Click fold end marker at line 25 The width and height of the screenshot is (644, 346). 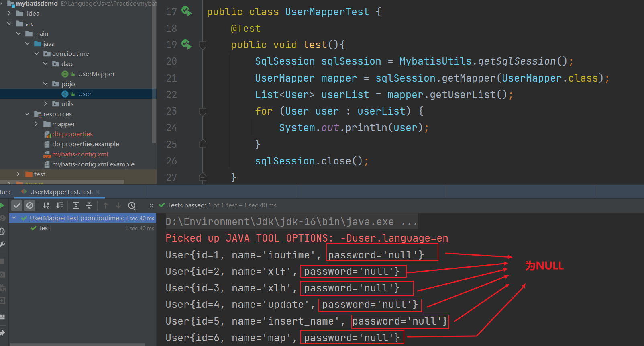pos(203,144)
